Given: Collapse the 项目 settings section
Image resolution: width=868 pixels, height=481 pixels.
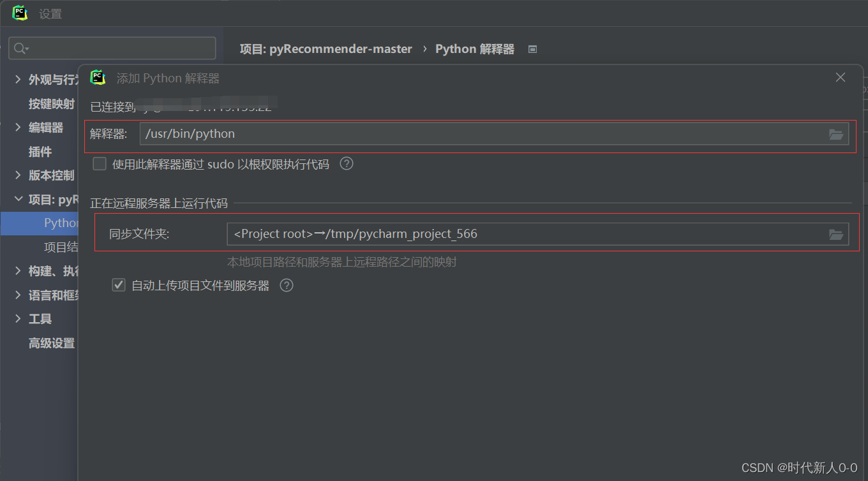Looking at the screenshot, I should click(x=19, y=199).
